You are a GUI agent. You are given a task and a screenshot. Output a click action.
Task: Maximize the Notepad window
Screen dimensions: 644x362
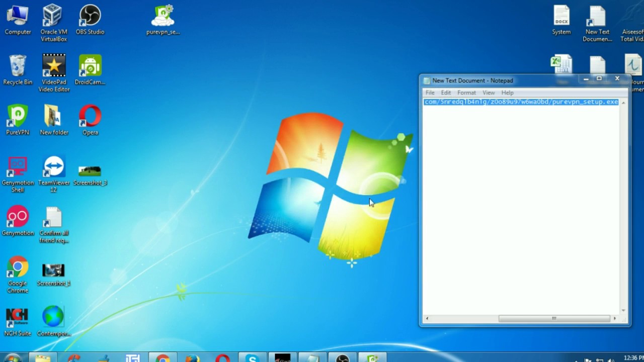click(599, 79)
